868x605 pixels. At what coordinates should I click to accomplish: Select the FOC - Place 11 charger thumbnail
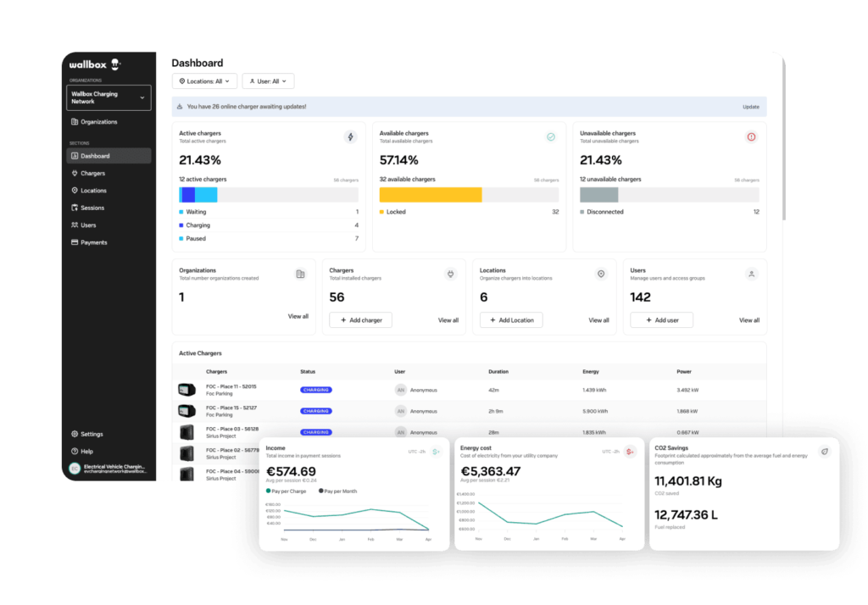coord(186,390)
